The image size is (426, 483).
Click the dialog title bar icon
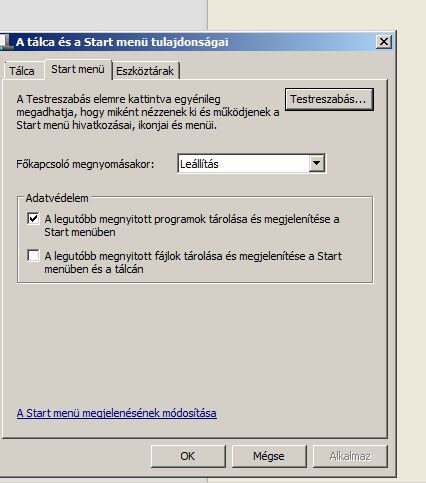(x=6, y=42)
